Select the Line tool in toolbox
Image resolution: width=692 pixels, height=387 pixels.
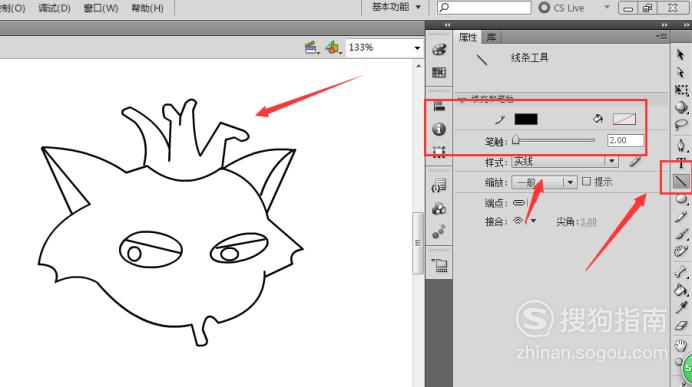[x=680, y=180]
